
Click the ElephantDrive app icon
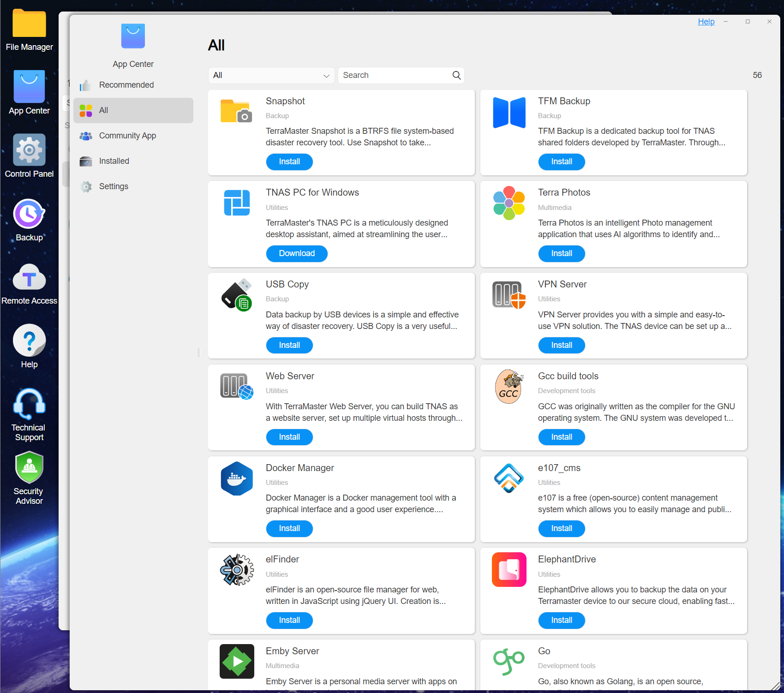[x=509, y=570]
